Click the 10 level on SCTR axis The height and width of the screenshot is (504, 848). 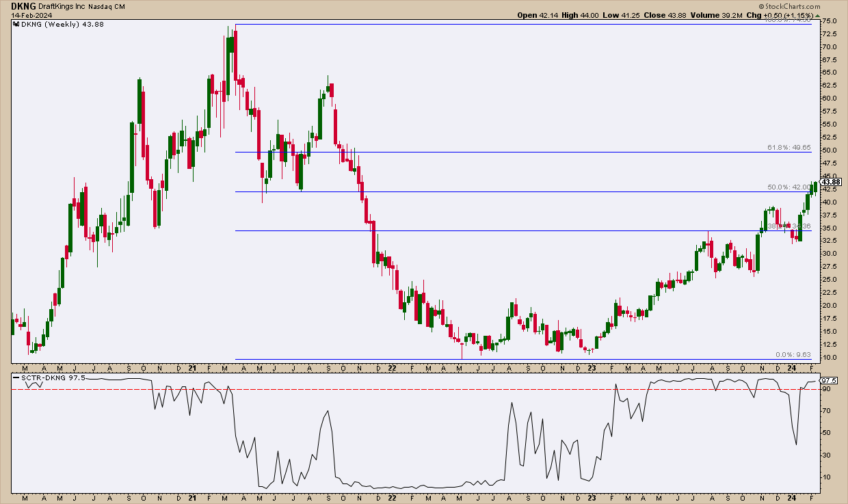coord(827,477)
